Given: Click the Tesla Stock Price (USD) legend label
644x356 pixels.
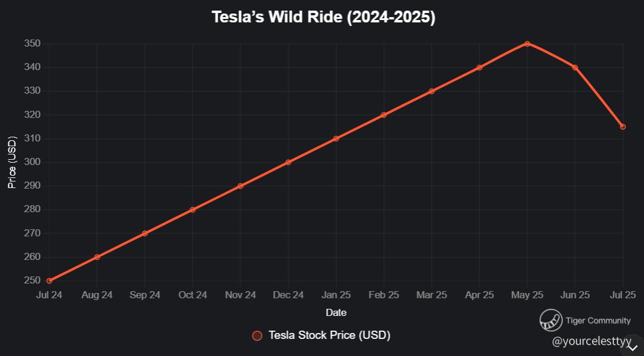Looking at the screenshot, I should 329,335.
